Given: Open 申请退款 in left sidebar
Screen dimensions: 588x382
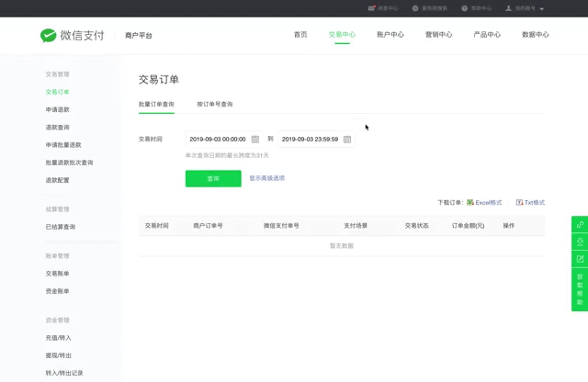Looking at the screenshot, I should (x=58, y=109).
